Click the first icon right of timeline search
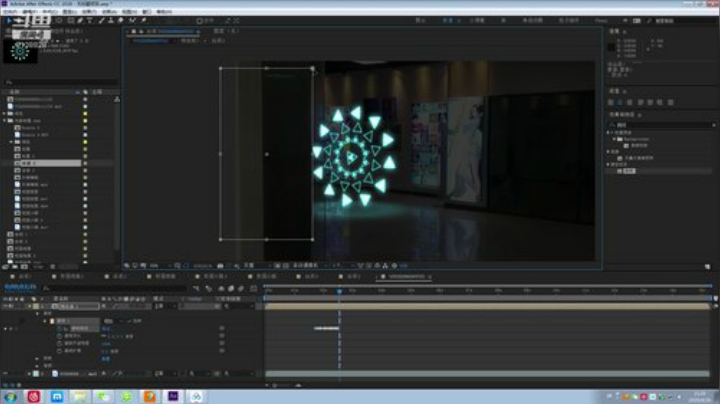The height and width of the screenshot is (404, 720). pos(197,288)
